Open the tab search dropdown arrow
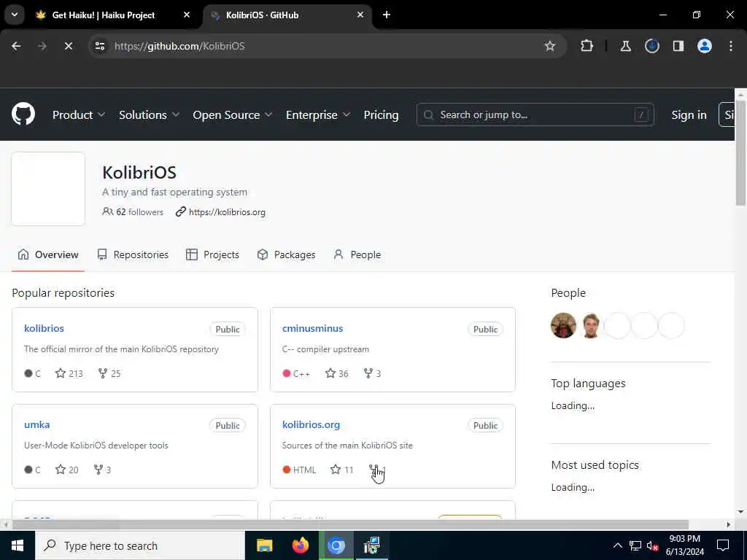The height and width of the screenshot is (560, 747). coord(15,15)
